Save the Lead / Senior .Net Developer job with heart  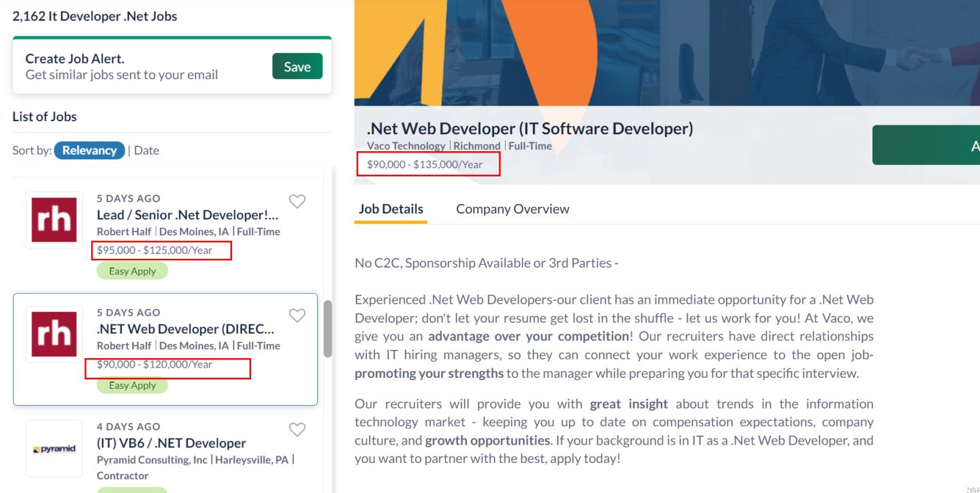(x=297, y=202)
